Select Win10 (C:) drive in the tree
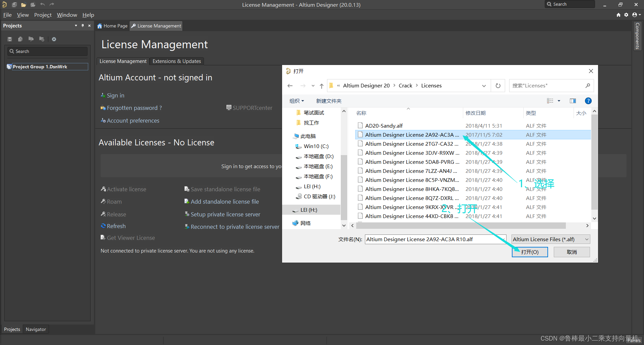The width and height of the screenshot is (644, 345). click(x=316, y=146)
